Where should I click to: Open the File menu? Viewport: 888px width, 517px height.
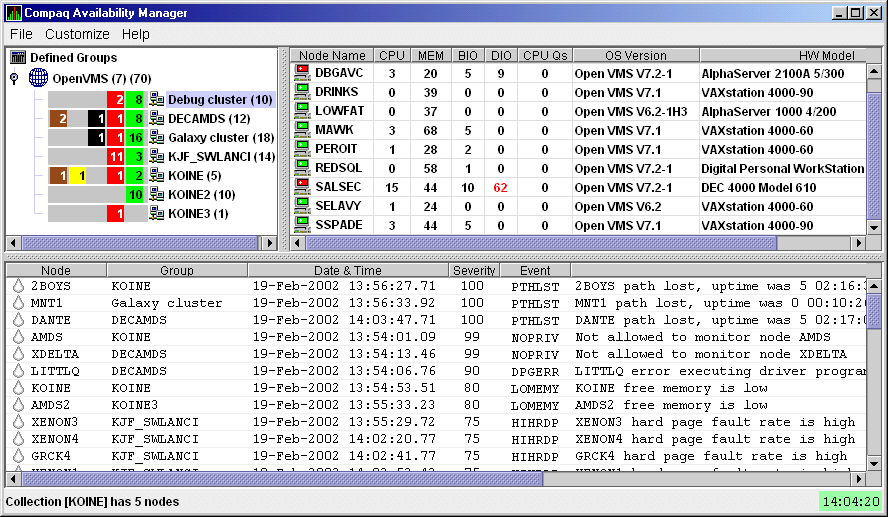coord(21,34)
